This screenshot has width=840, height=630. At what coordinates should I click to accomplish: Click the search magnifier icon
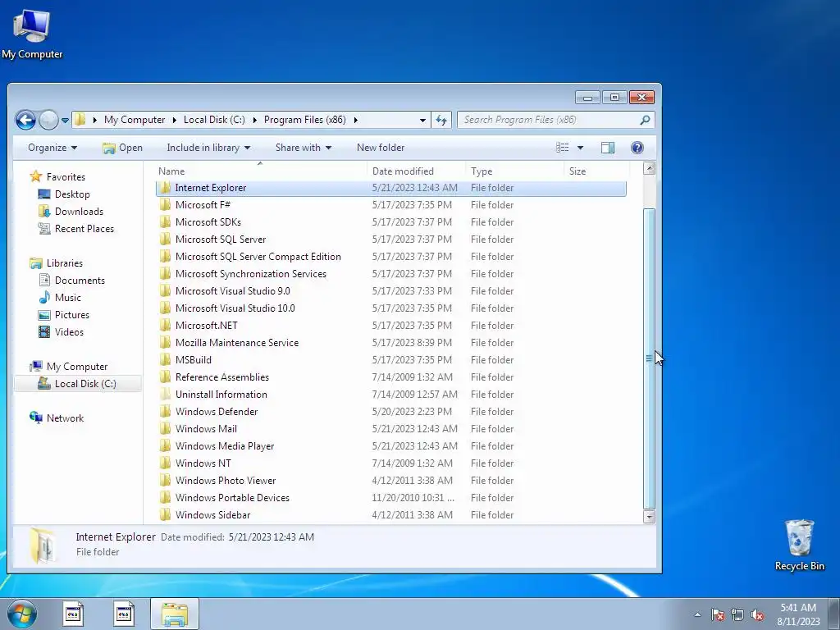pos(645,120)
